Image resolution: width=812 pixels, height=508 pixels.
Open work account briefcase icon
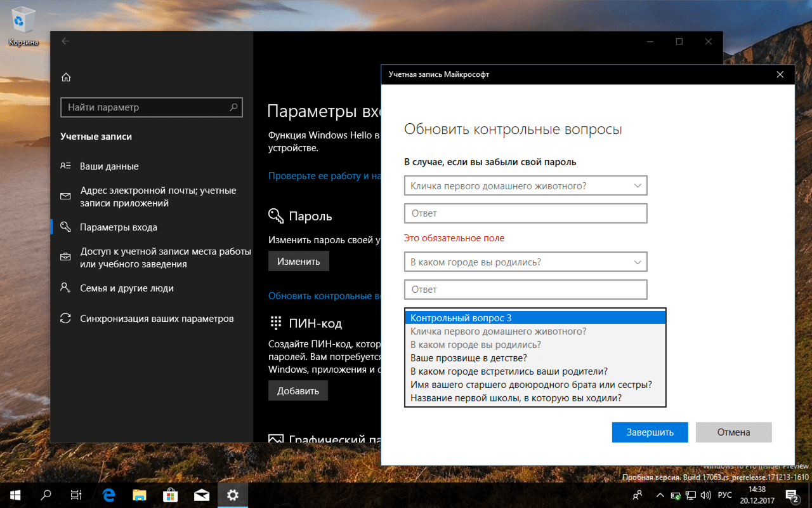point(66,257)
